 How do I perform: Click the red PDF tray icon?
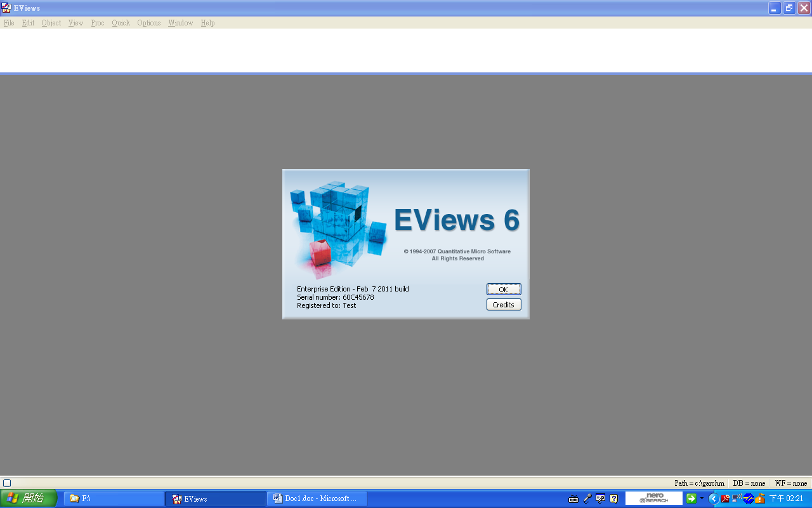click(x=725, y=498)
